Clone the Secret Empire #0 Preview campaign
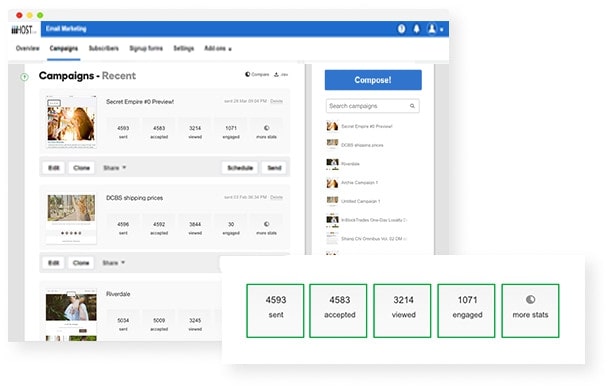 click(x=81, y=168)
